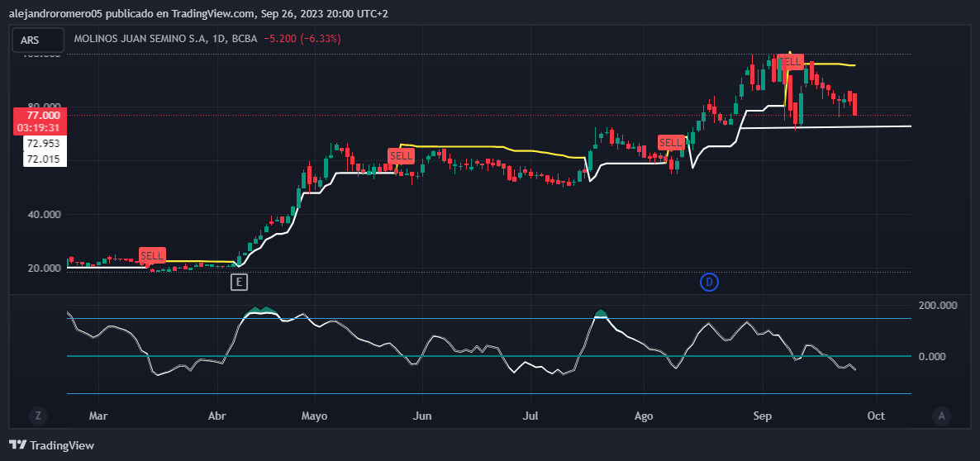980x461 pixels.
Task: Click the Sep label on time axis
Action: point(762,416)
